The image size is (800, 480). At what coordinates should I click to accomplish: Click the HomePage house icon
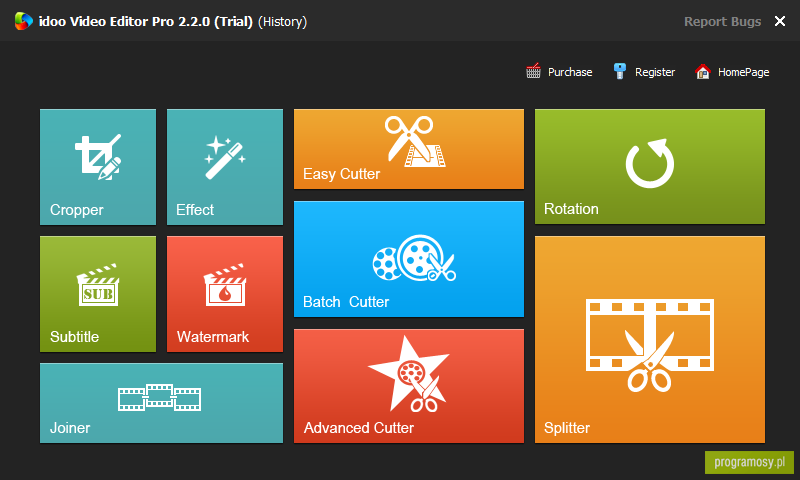(x=703, y=71)
